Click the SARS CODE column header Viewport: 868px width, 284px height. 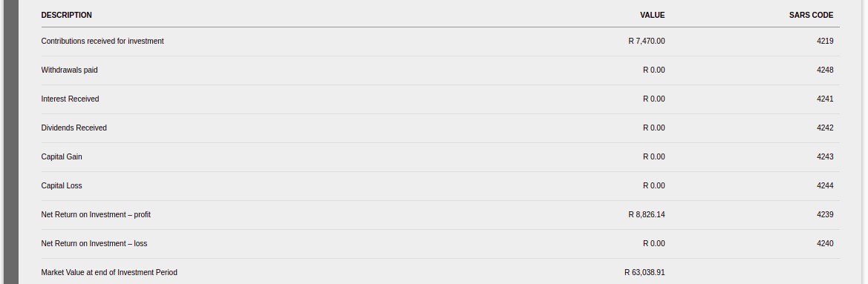point(811,16)
